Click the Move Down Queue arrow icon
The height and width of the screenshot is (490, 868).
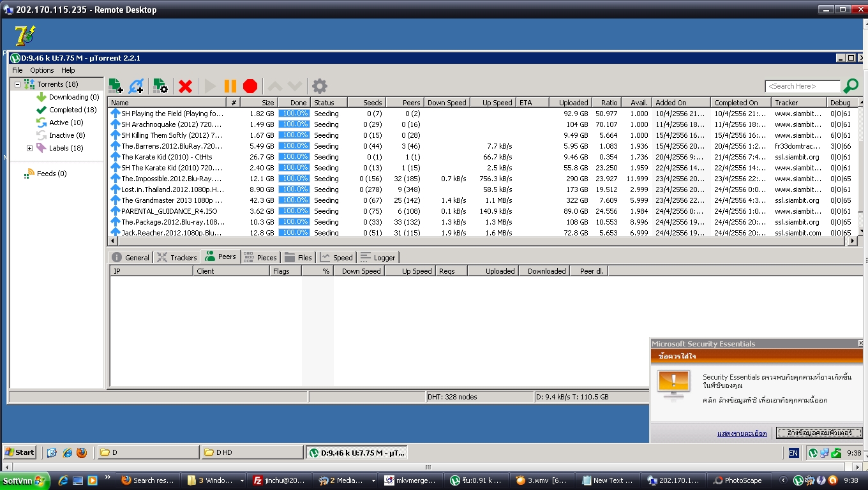[294, 86]
